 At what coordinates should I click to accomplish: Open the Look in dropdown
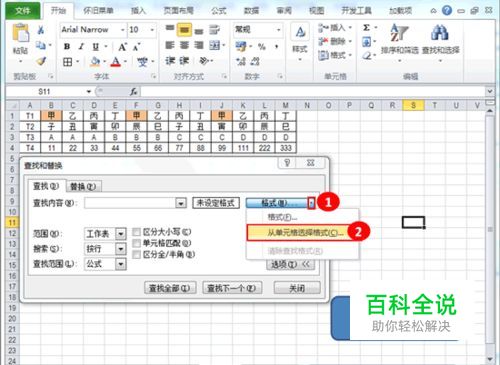pos(121,264)
